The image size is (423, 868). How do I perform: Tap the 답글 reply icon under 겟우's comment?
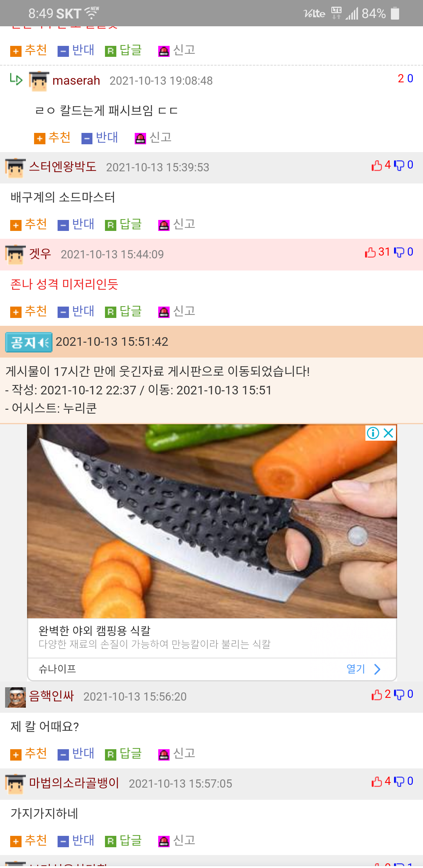tap(111, 312)
